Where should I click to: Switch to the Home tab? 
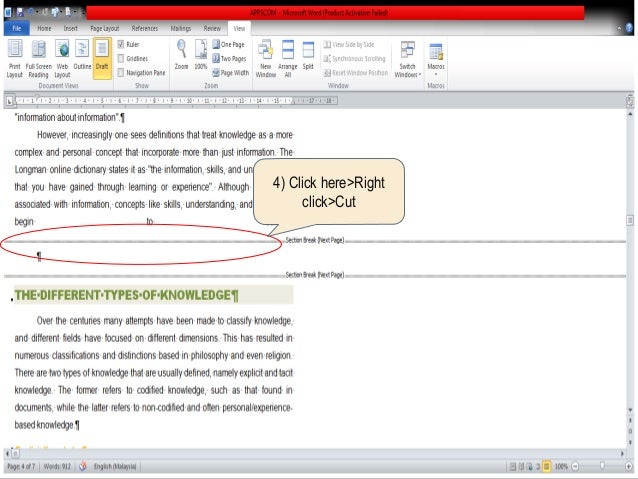[44, 28]
